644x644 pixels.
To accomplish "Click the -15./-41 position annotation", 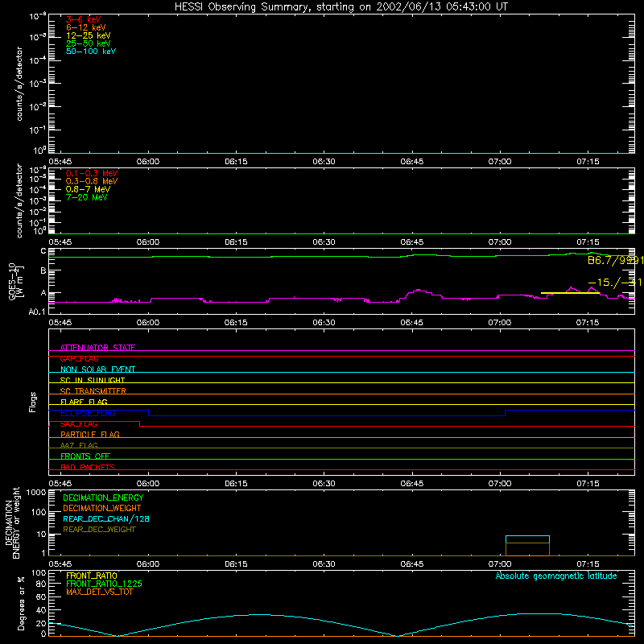I will tap(615, 283).
